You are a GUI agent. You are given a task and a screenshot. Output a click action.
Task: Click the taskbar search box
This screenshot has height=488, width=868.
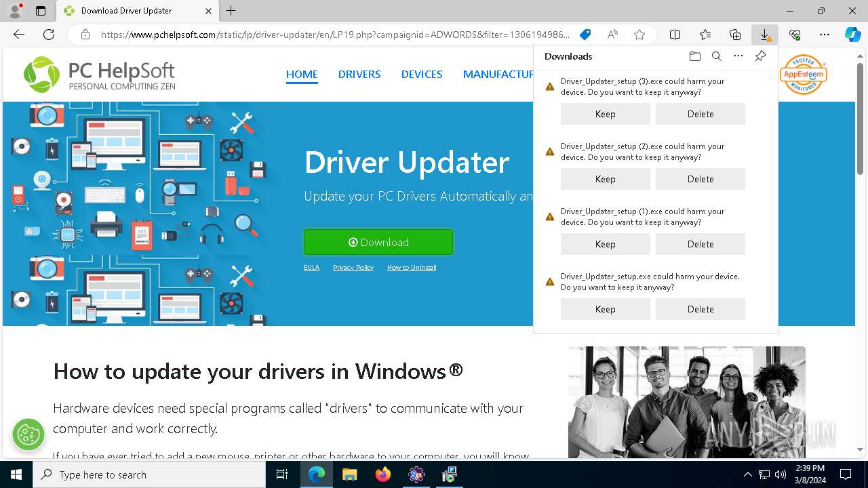[x=149, y=474]
